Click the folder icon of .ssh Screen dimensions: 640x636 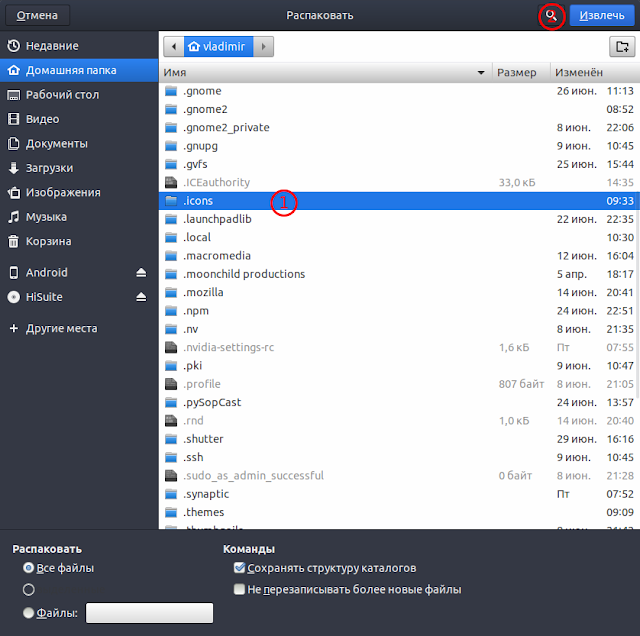pos(171,457)
